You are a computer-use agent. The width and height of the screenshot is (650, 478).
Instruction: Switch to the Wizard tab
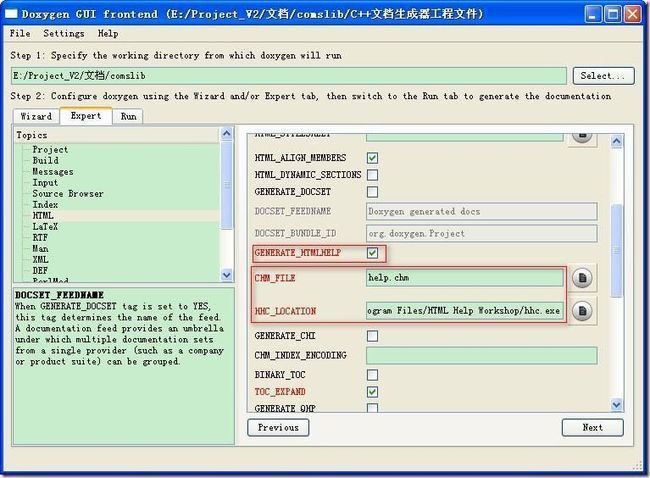[x=36, y=116]
